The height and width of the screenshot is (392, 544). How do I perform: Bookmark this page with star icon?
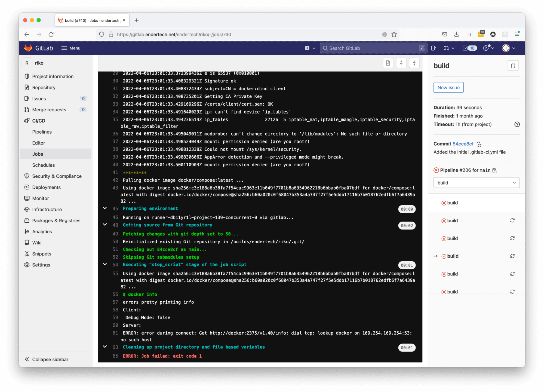pos(394,34)
